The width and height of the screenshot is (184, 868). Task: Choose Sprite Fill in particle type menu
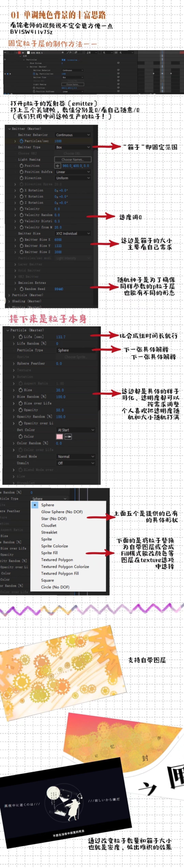(x=49, y=553)
